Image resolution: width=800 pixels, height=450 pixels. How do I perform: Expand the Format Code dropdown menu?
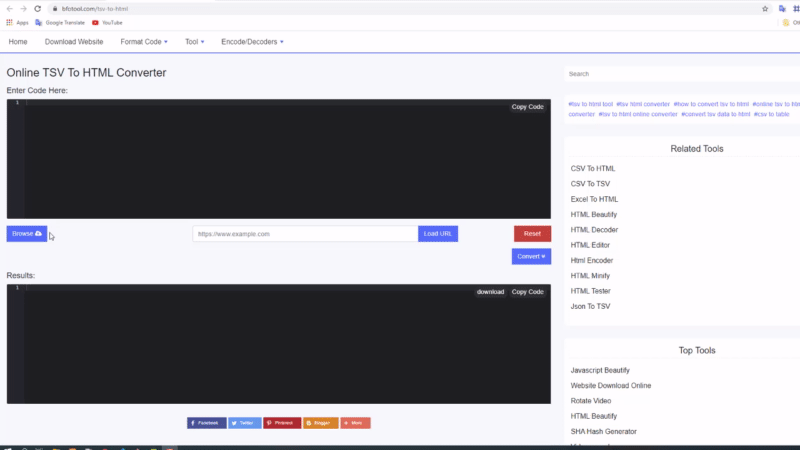[x=144, y=42]
